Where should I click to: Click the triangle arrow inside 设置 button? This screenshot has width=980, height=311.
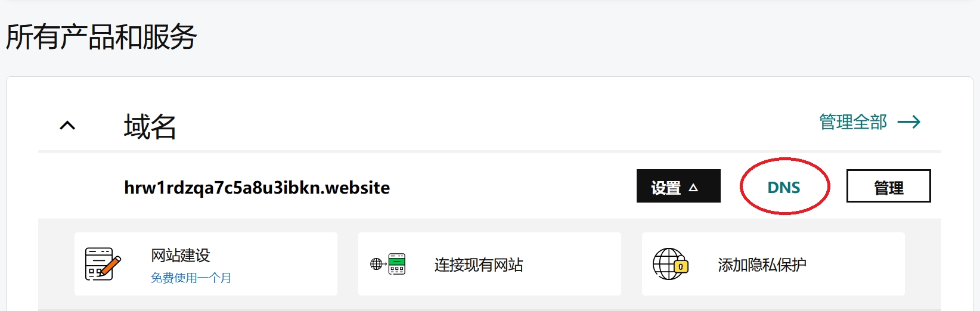point(693,188)
